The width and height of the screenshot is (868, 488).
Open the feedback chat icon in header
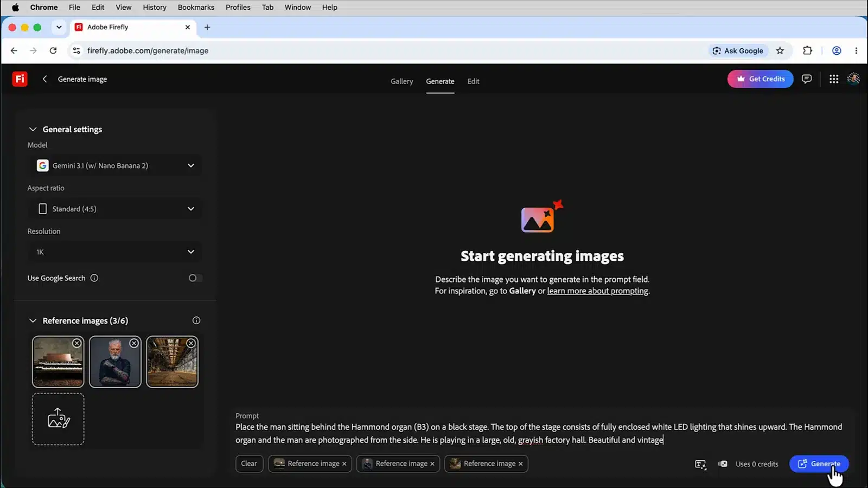[x=807, y=79]
